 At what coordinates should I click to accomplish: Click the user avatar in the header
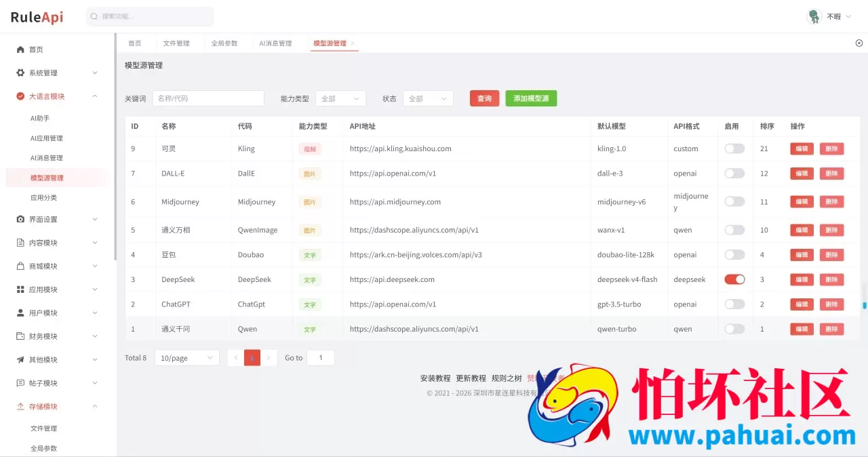814,16
